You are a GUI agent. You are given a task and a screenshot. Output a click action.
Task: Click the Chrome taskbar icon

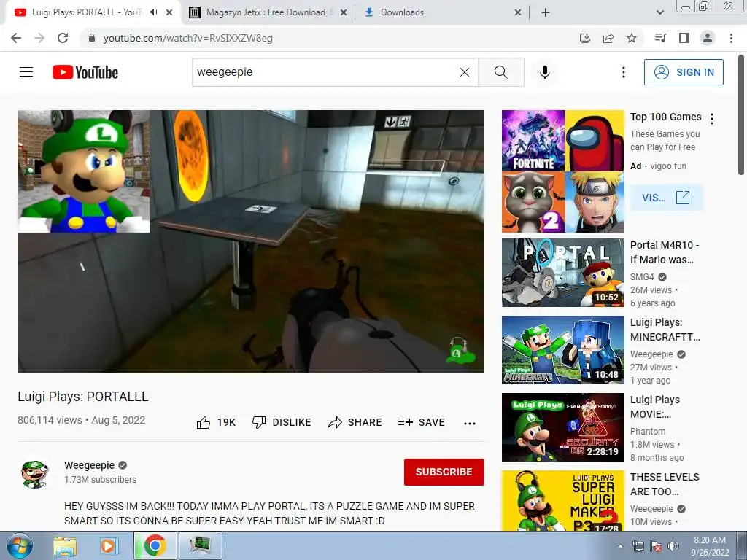pyautogui.click(x=155, y=545)
